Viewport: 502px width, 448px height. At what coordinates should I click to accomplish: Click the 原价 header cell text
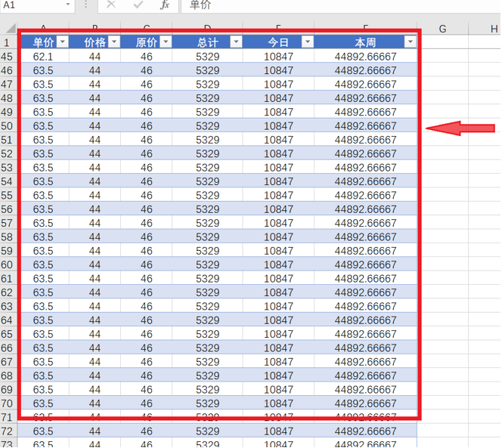(147, 42)
